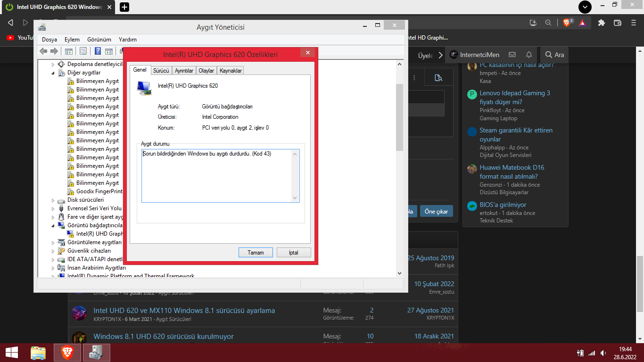Click the show/hide console tree toolbar icon

pyautogui.click(x=68, y=51)
